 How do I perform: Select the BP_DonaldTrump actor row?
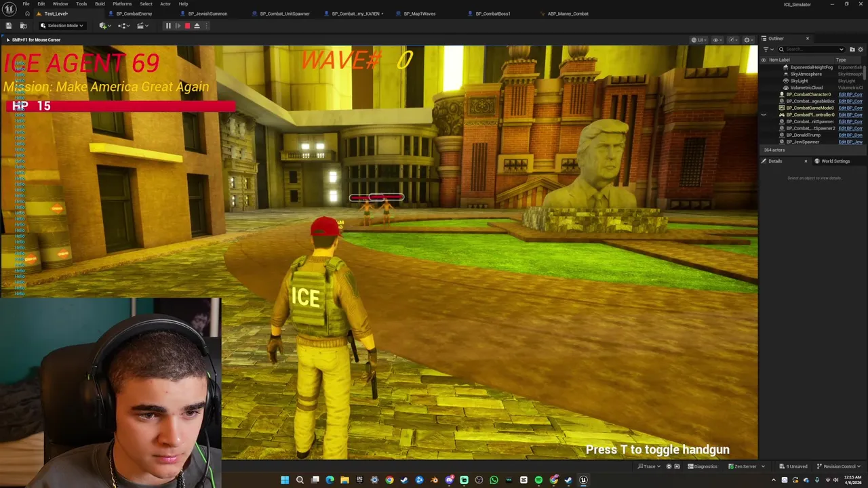point(803,135)
